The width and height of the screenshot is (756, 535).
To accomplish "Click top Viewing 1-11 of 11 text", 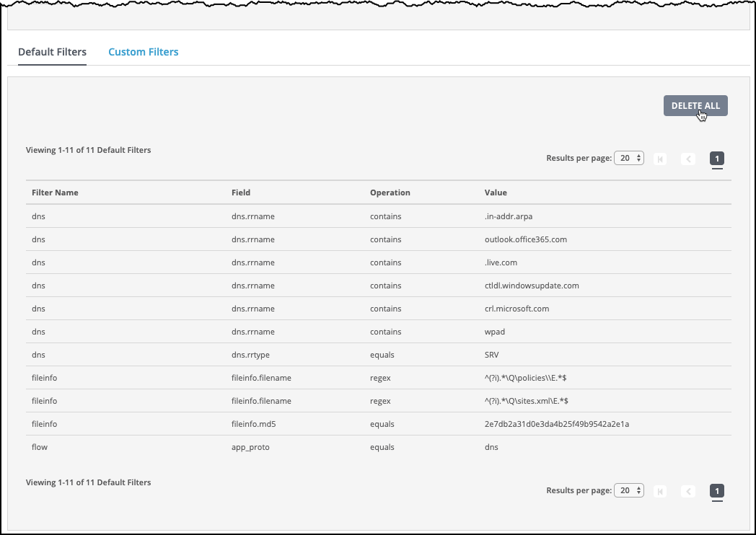I will click(x=88, y=150).
